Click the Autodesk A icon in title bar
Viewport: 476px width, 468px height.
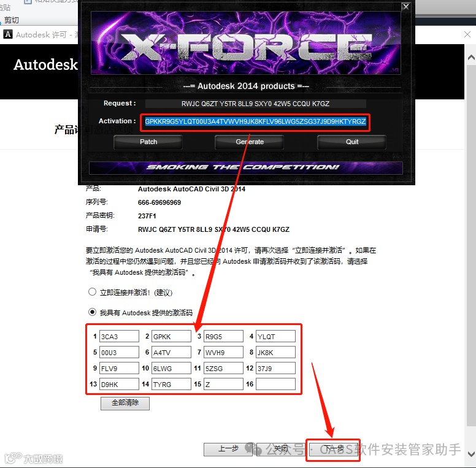click(8, 34)
